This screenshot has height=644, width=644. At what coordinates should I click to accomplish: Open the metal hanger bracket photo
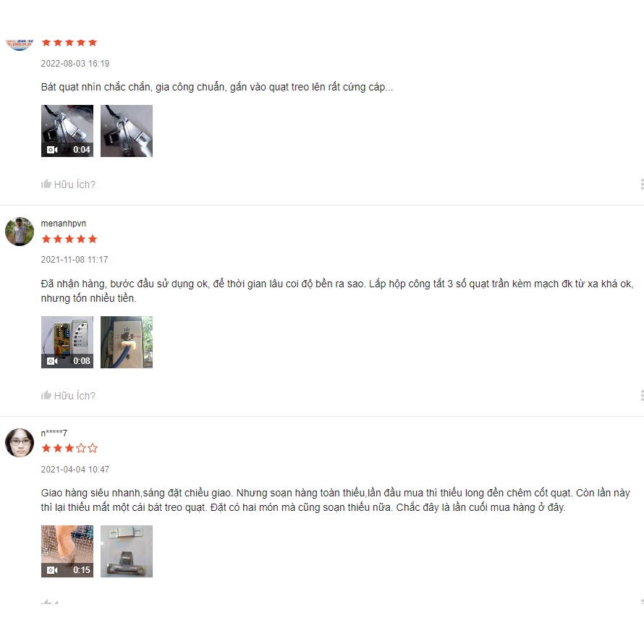[127, 551]
